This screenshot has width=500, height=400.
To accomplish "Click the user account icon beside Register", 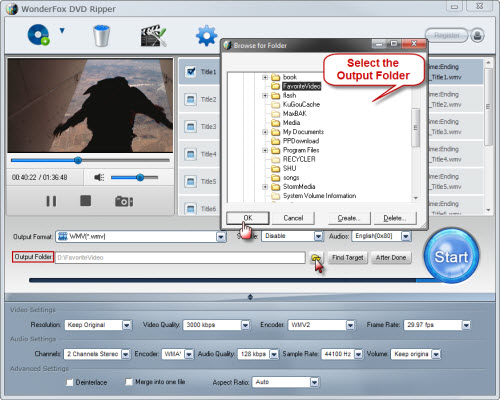I will (477, 35).
